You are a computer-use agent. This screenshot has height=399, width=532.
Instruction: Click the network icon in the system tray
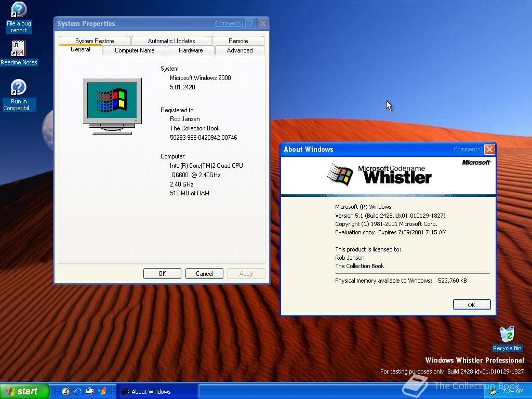493,392
